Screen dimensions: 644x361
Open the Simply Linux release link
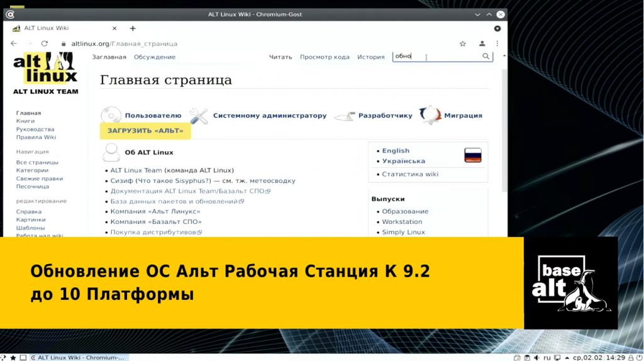(403, 232)
